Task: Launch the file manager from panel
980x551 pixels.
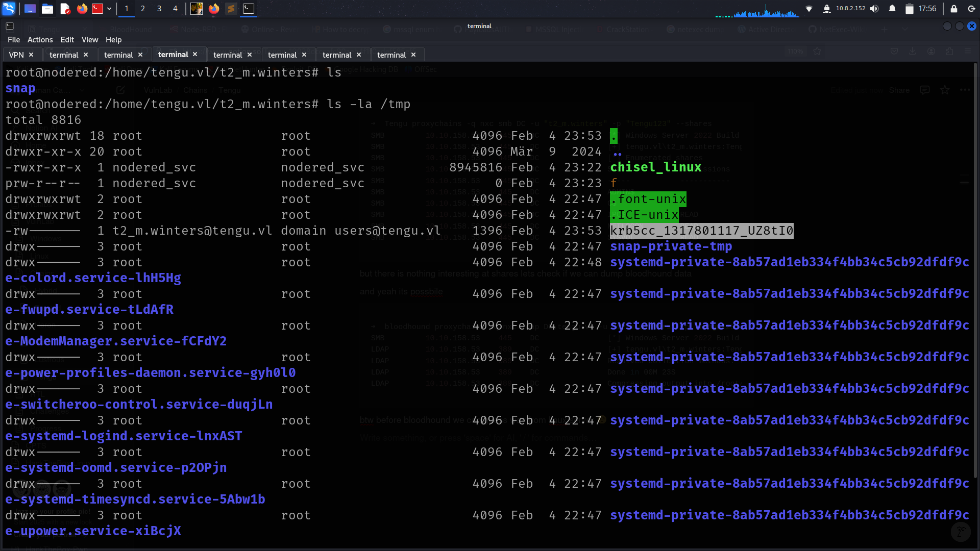Action: pyautogui.click(x=47, y=9)
